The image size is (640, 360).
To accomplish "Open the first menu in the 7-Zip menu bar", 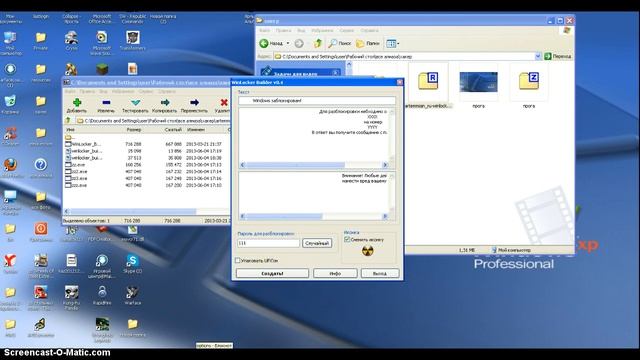I will point(70,92).
